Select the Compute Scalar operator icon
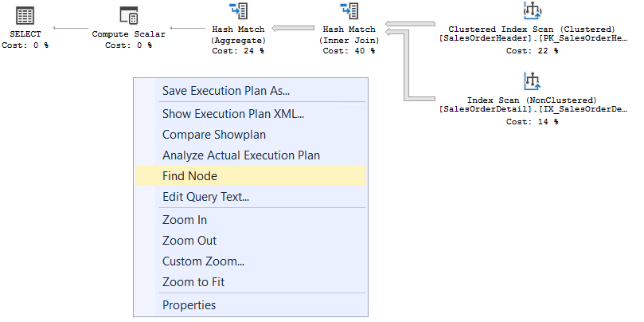 pos(128,14)
